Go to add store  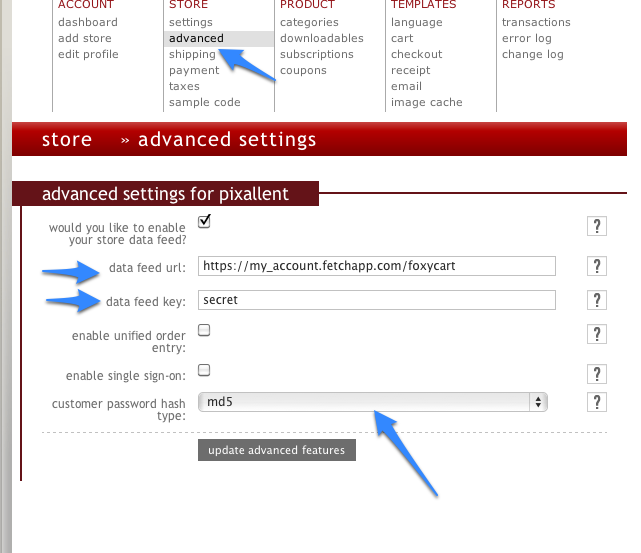coord(85,38)
